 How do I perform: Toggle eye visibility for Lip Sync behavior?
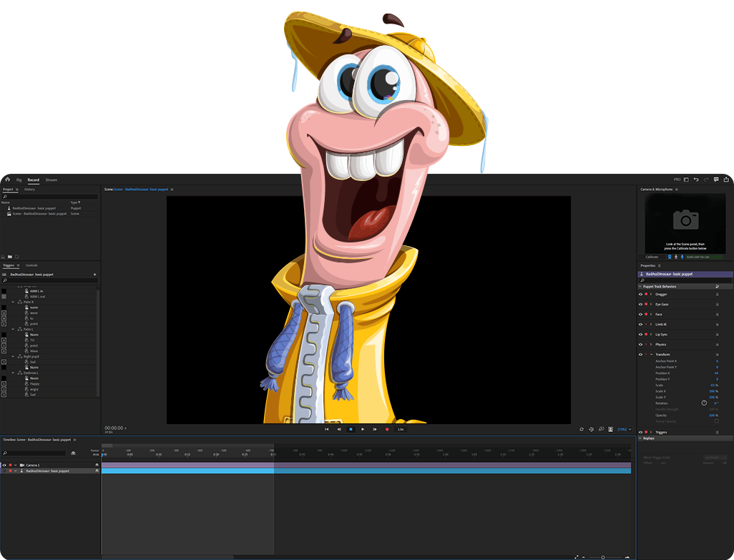coord(640,334)
